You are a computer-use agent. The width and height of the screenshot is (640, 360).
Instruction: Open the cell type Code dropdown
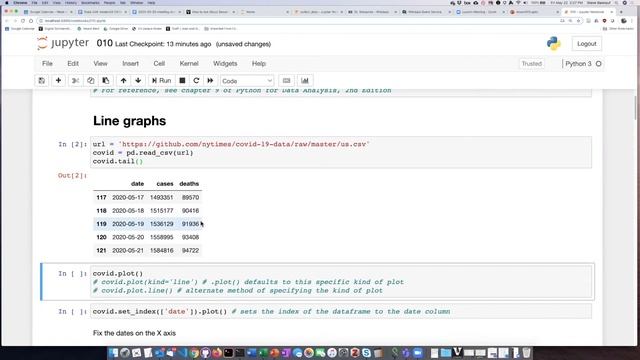pos(247,81)
